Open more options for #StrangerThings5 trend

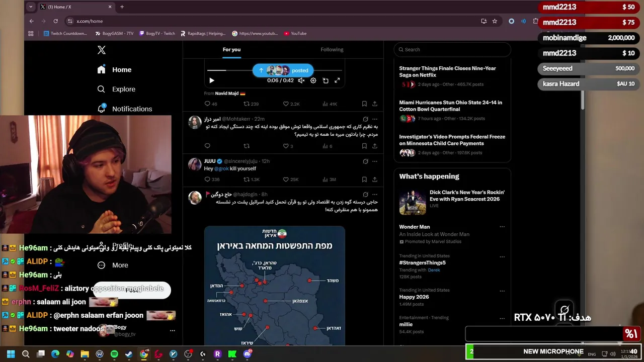(502, 257)
